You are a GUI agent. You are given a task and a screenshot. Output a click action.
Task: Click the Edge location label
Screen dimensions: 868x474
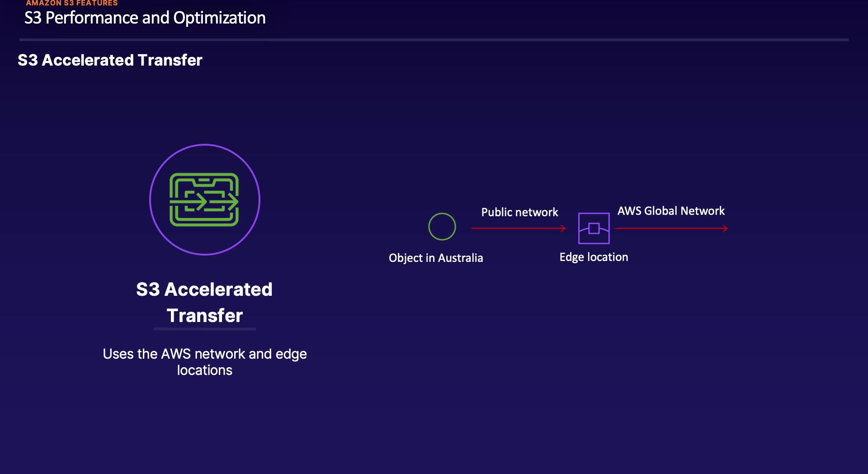point(594,257)
